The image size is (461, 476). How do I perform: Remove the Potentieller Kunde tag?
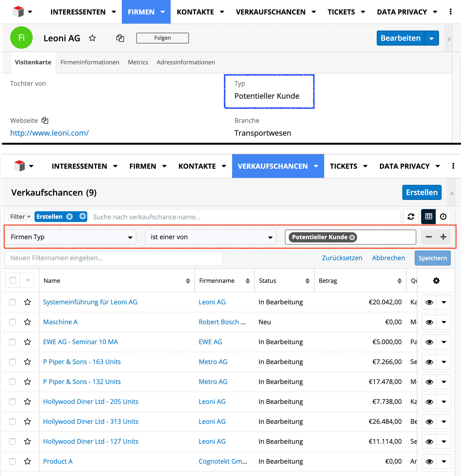(352, 237)
